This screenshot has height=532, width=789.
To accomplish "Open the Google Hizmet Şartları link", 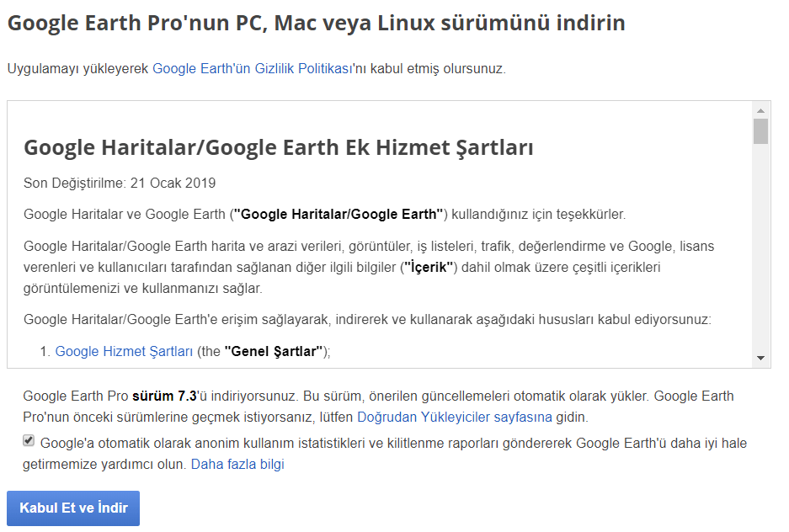I will click(x=124, y=352).
